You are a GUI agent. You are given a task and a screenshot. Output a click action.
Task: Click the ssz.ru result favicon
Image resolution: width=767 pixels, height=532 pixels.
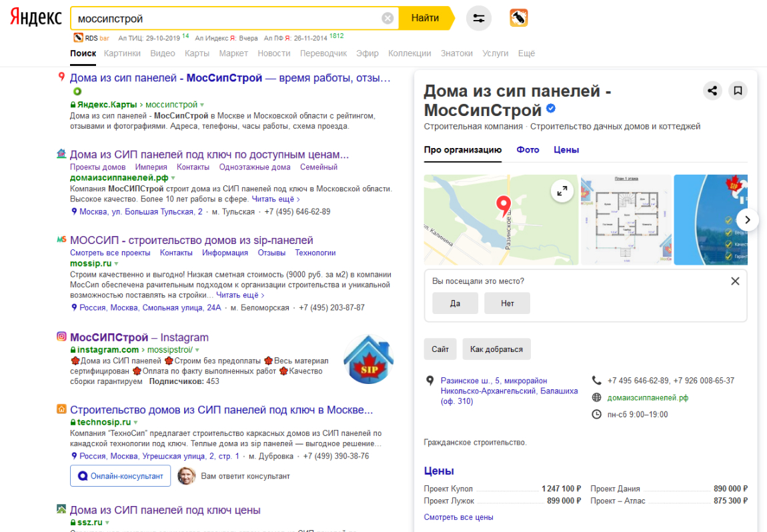coord(61,509)
